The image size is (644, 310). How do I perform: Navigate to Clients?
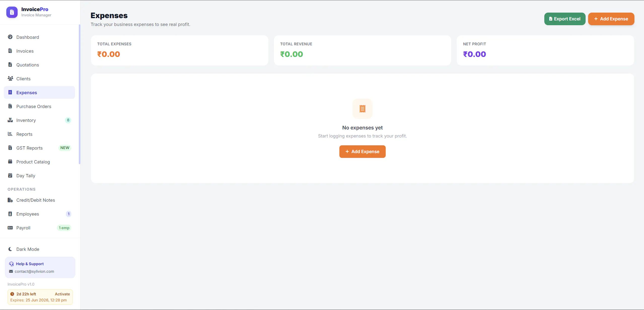pos(39,79)
